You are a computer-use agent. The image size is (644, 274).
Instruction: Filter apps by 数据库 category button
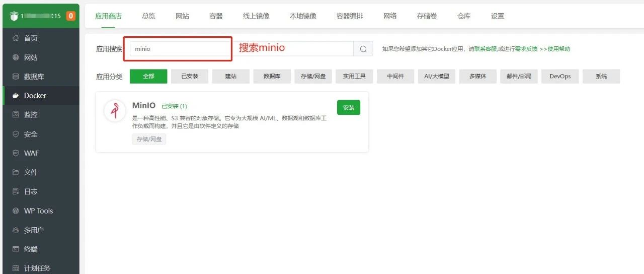pos(272,76)
